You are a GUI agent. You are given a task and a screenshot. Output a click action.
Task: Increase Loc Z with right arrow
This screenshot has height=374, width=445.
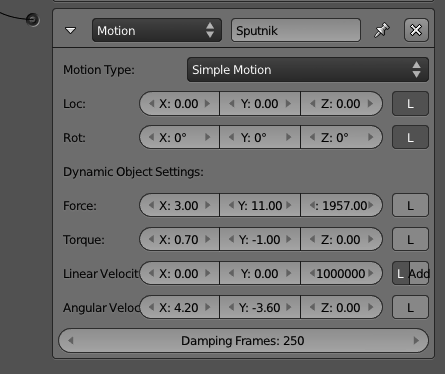(370, 104)
